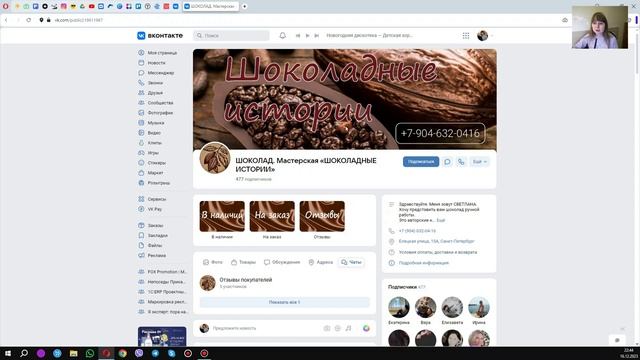The width and height of the screenshot is (640, 360).
Task: Switch to the Товары tab
Action: (243, 262)
